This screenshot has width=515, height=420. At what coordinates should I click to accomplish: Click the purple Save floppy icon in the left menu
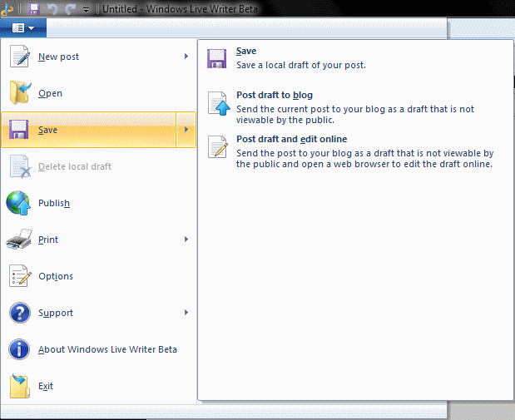[19, 130]
